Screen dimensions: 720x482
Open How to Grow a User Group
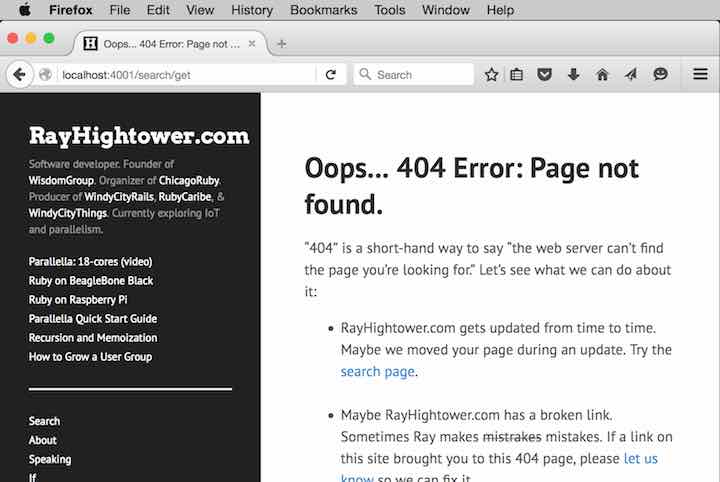pos(90,357)
